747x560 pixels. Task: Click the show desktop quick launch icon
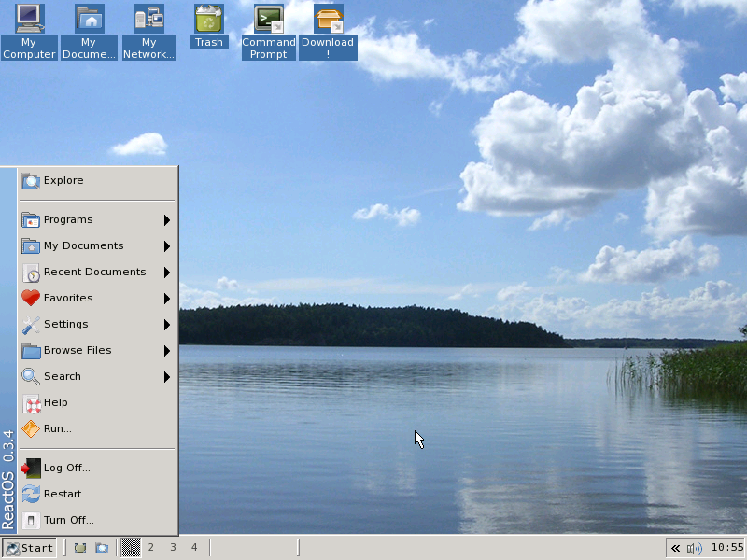coord(80,548)
